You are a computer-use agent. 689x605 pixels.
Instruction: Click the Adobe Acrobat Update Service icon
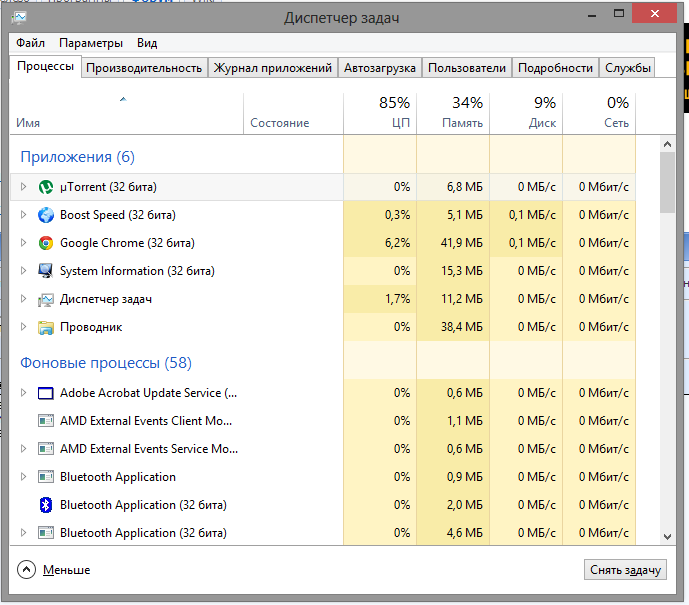click(x=45, y=393)
